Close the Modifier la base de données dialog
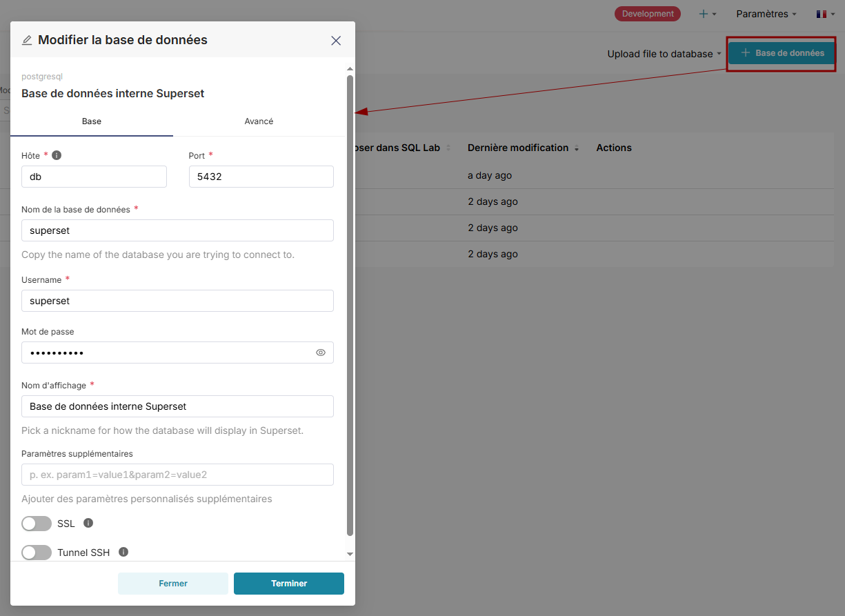This screenshot has height=616, width=845. click(x=336, y=41)
